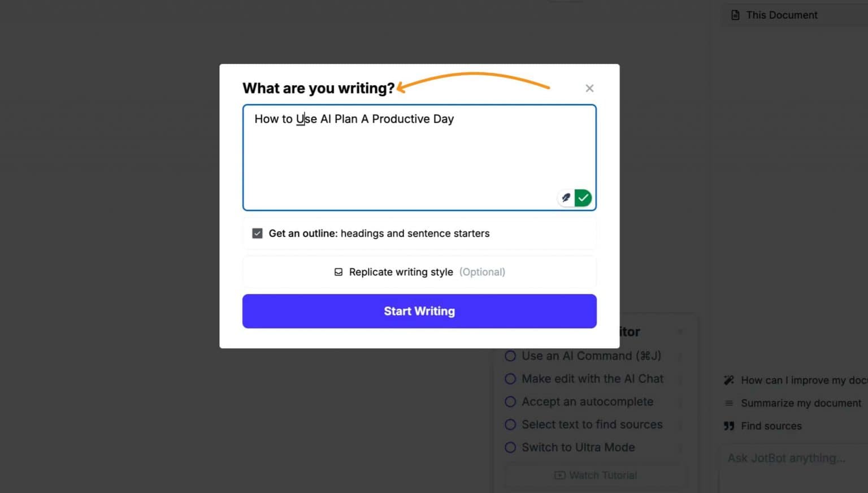Click the quotation marks icon next to Find sources
Screen dimensions: 868x493
click(x=728, y=425)
